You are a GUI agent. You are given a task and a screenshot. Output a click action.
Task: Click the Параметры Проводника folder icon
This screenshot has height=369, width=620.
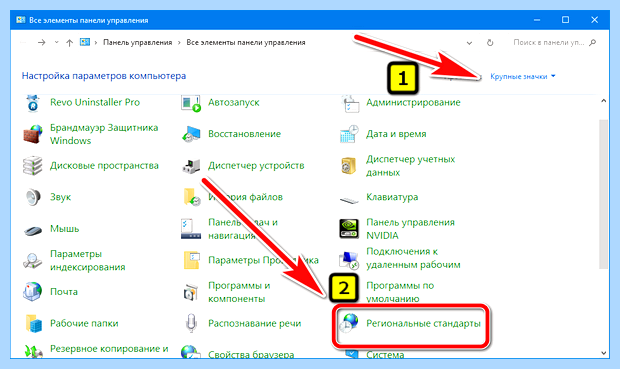click(192, 260)
